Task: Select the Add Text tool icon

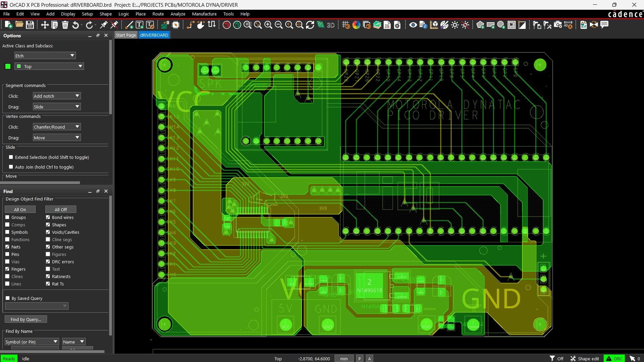Action: 139,25
